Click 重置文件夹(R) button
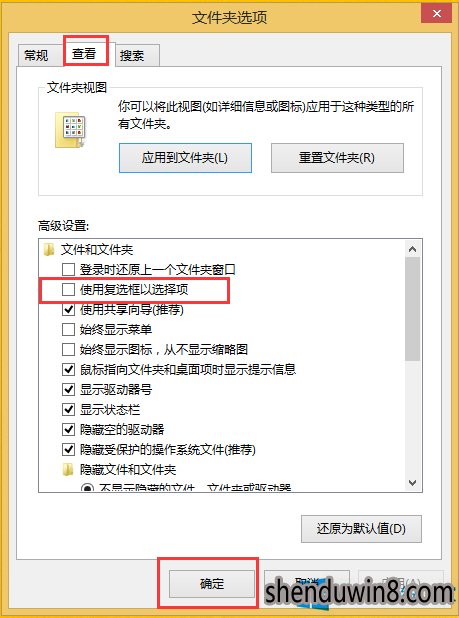Screen dimensions: 459x618 point(337,158)
